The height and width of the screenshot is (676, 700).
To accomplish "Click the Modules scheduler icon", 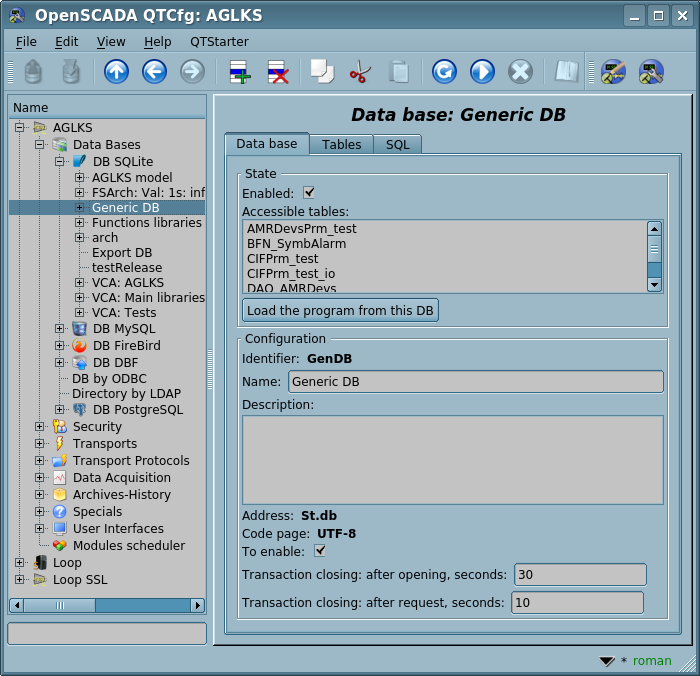I will click(x=59, y=545).
